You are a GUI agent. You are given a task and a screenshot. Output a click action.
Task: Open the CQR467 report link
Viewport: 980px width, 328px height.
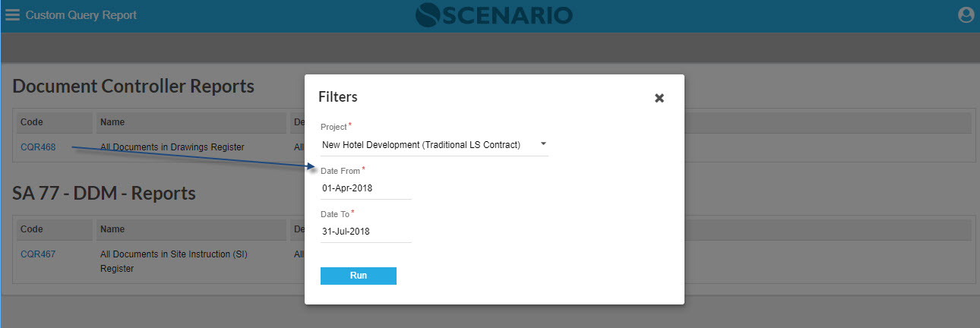tap(38, 254)
